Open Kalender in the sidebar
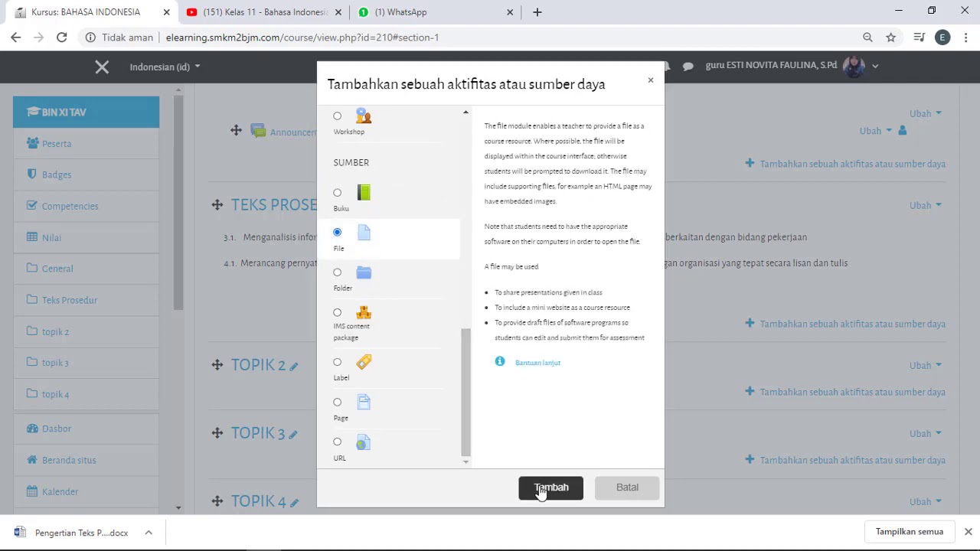The height and width of the screenshot is (551, 980). (86, 491)
